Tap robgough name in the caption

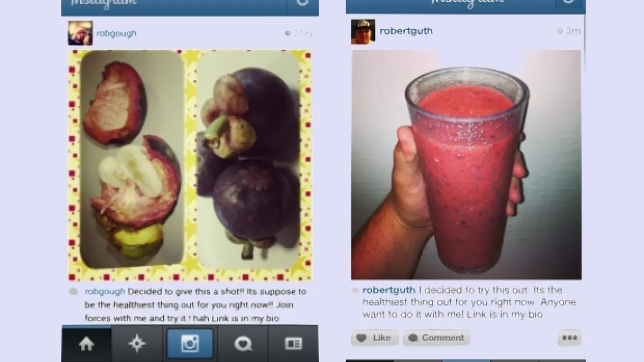tap(105, 292)
